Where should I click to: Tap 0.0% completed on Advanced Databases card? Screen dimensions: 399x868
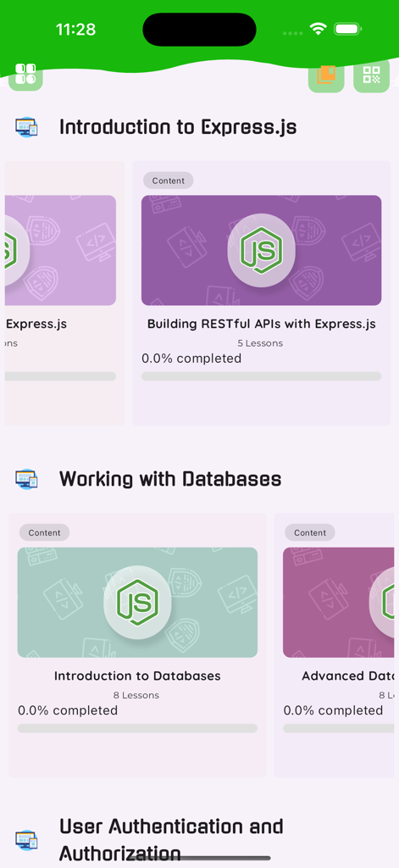coord(333,710)
